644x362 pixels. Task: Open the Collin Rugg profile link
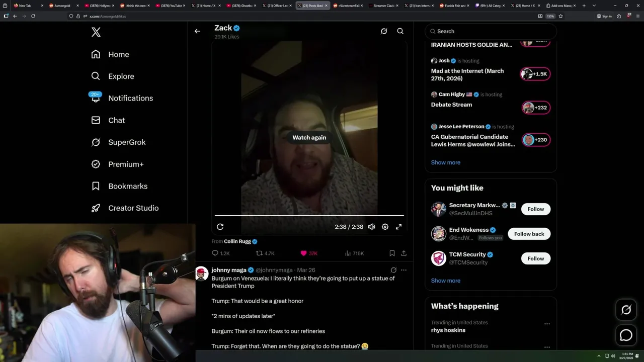point(237,241)
